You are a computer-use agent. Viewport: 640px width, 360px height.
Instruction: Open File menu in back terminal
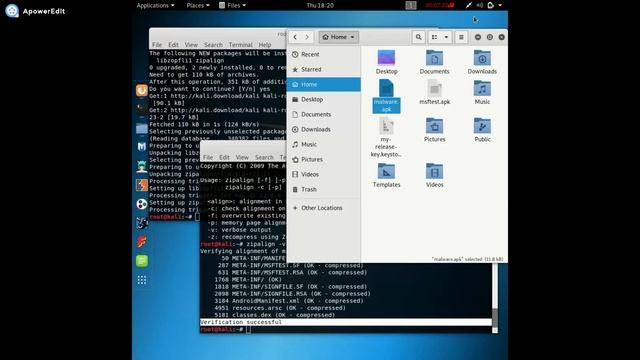[x=157, y=45]
